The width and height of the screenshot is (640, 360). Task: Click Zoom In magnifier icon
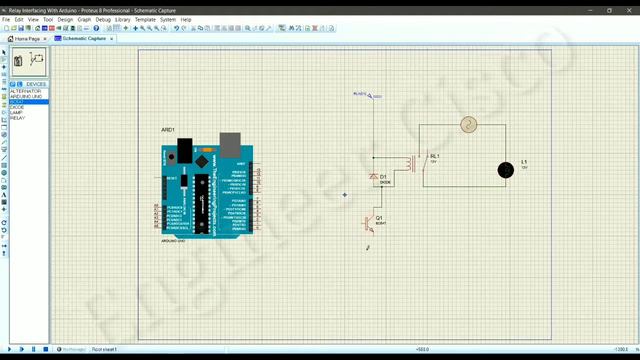(x=142, y=28)
